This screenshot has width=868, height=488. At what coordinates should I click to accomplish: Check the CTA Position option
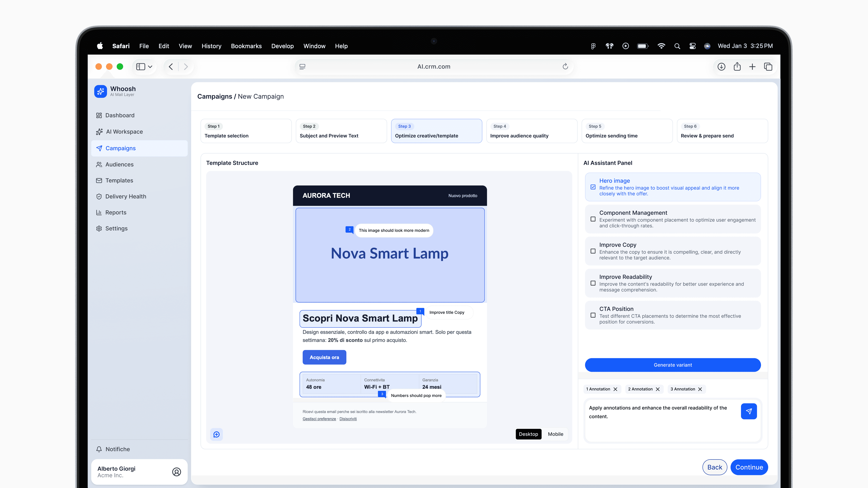[593, 315]
